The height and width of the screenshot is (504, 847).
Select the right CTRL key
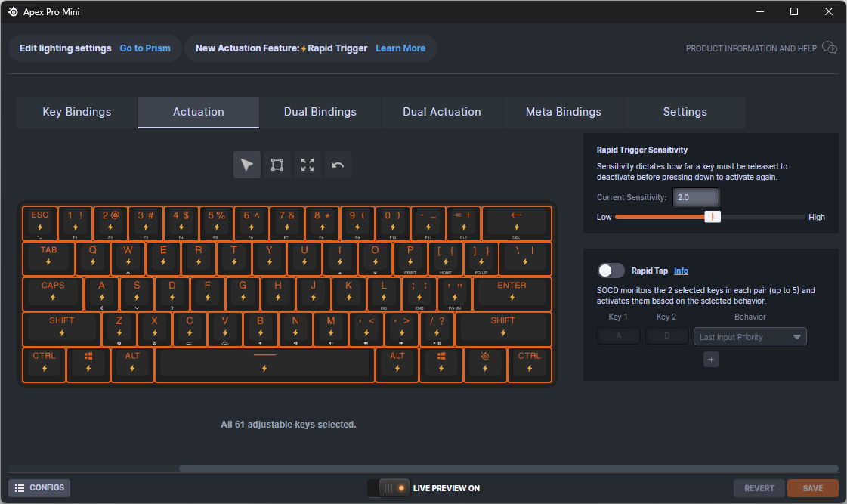coord(530,365)
